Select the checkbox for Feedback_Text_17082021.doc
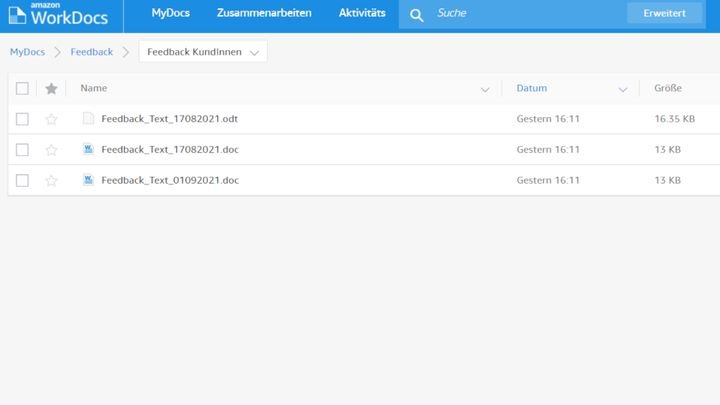This screenshot has width=720, height=405. point(22,150)
